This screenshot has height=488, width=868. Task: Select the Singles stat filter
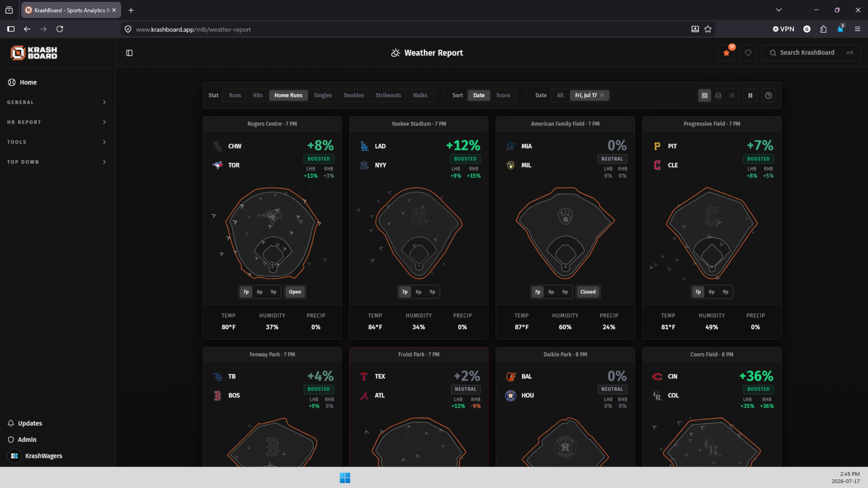coord(323,96)
